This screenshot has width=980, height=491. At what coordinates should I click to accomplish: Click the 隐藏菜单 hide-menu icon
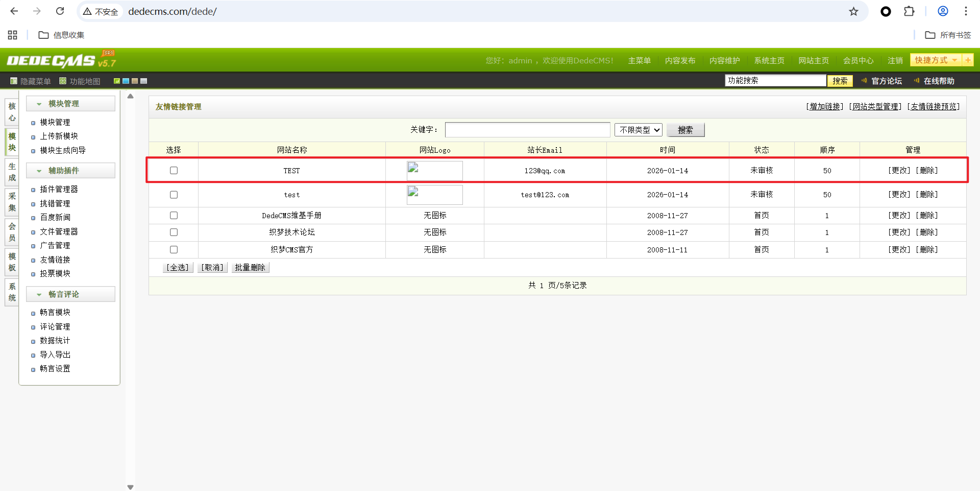click(14, 81)
